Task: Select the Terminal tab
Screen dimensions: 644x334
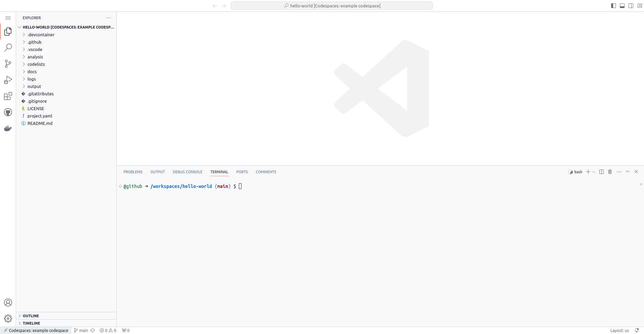Action: [219, 172]
